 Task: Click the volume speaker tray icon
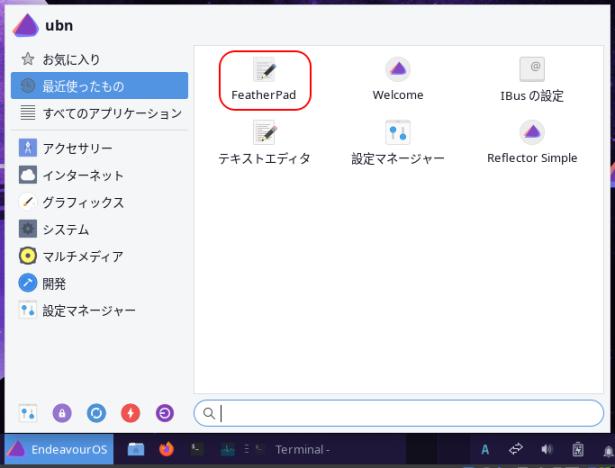point(547,449)
